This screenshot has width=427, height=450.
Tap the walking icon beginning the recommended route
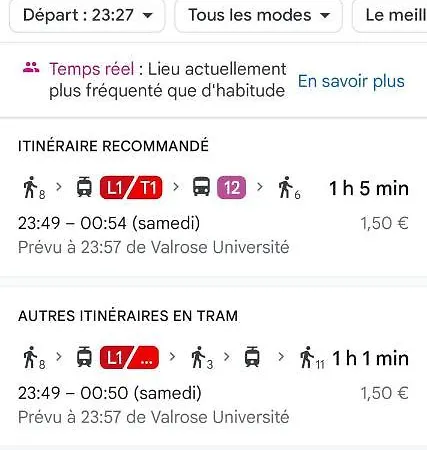tap(31, 187)
